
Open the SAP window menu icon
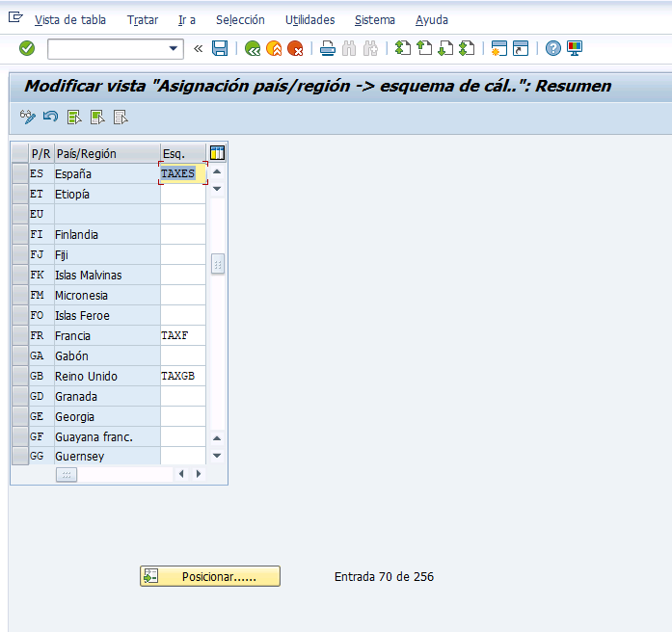click(15, 17)
